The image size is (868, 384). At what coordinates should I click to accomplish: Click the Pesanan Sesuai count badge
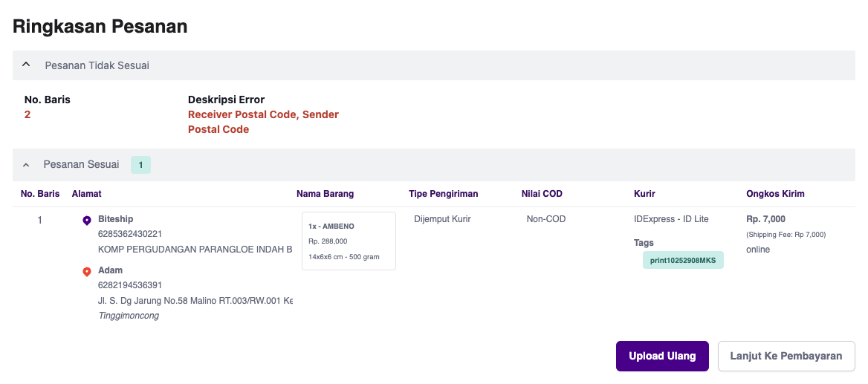click(140, 165)
